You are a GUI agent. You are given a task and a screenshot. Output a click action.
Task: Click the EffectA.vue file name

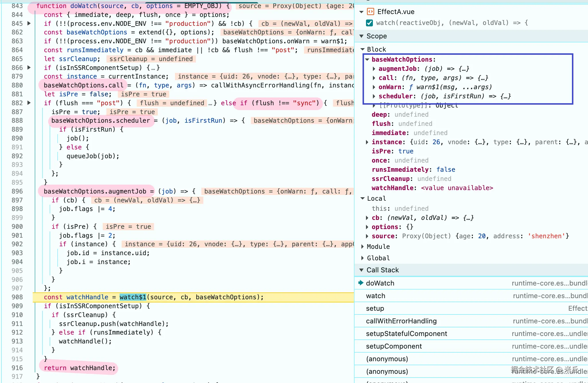[x=396, y=12]
